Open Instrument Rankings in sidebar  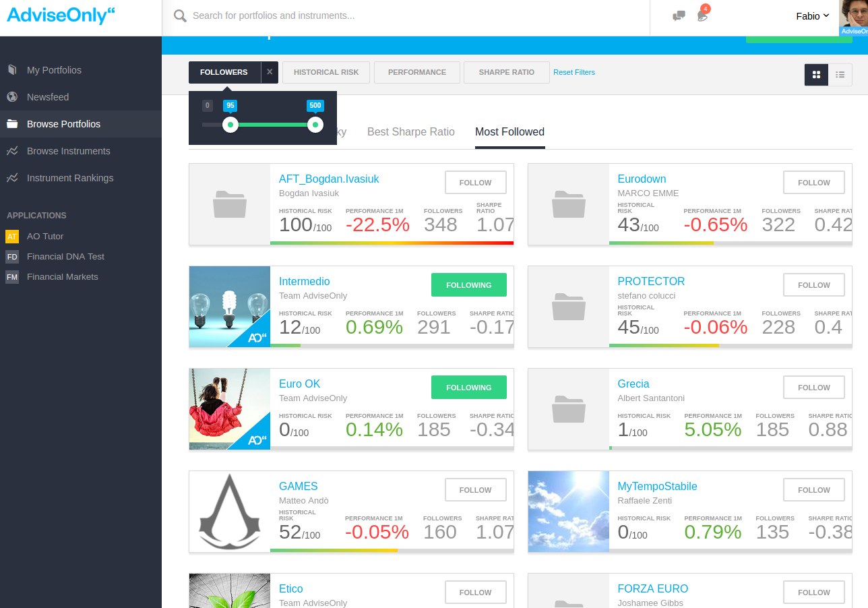pyautogui.click(x=70, y=178)
